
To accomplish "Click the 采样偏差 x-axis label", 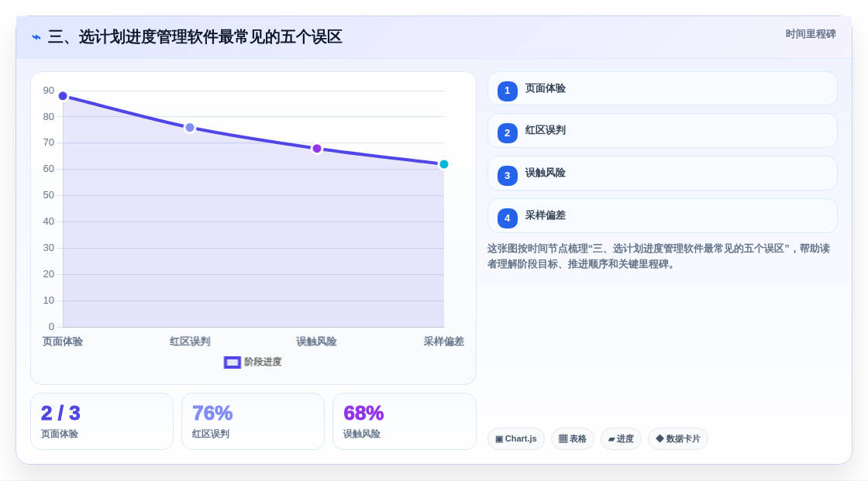I will pos(444,342).
